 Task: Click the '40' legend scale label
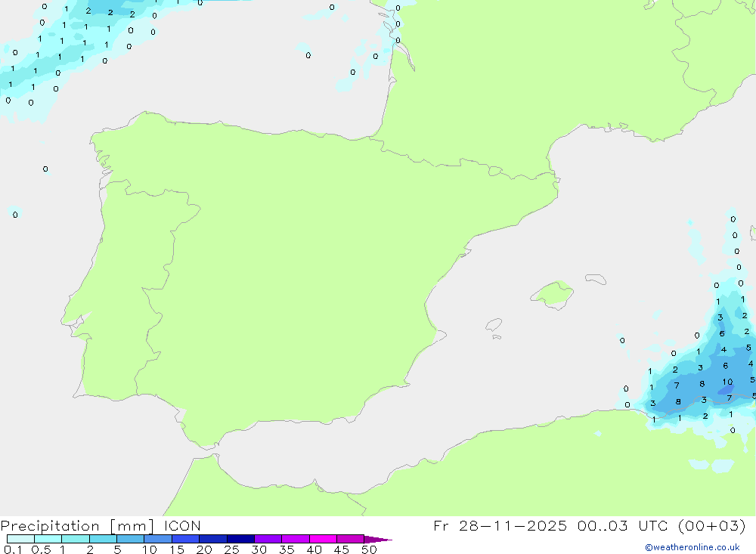314,549
